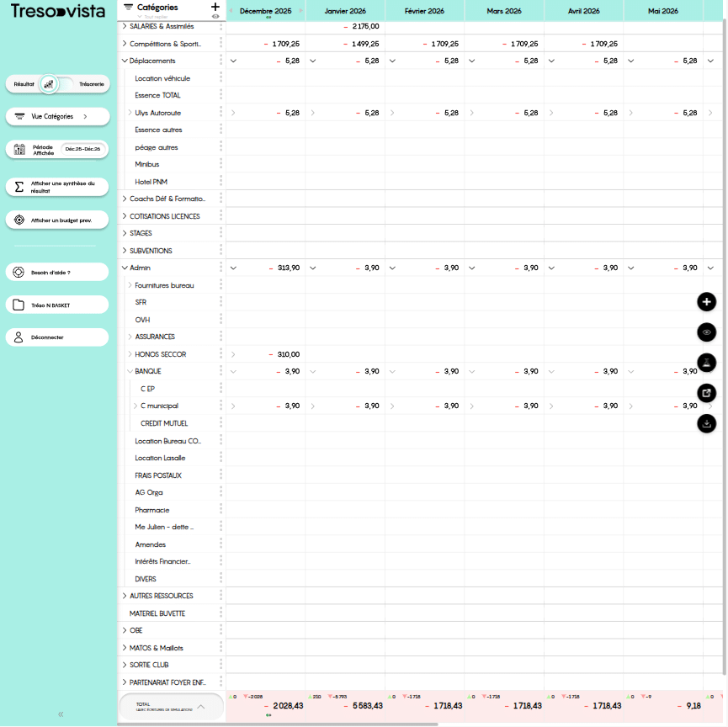The width and height of the screenshot is (728, 727).
Task: Open the Période Affichée date range selector
Action: click(82, 149)
